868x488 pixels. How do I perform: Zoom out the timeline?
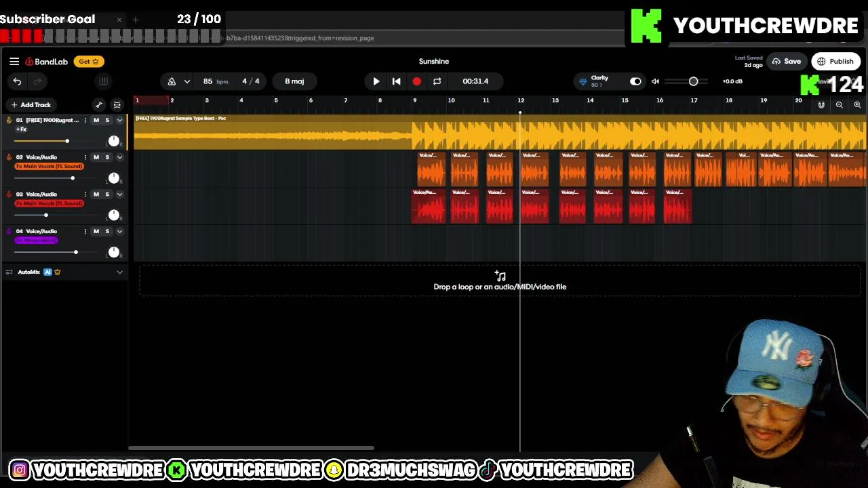840,105
